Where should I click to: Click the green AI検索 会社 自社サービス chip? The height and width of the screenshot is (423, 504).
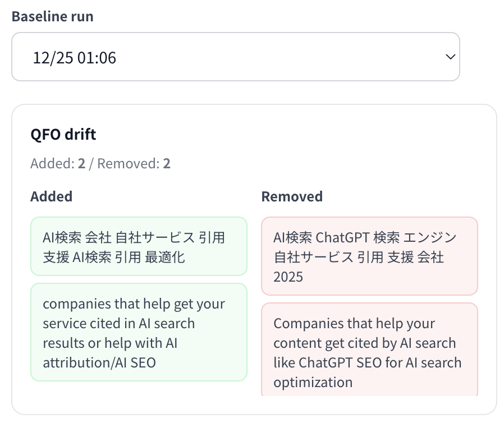(139, 246)
